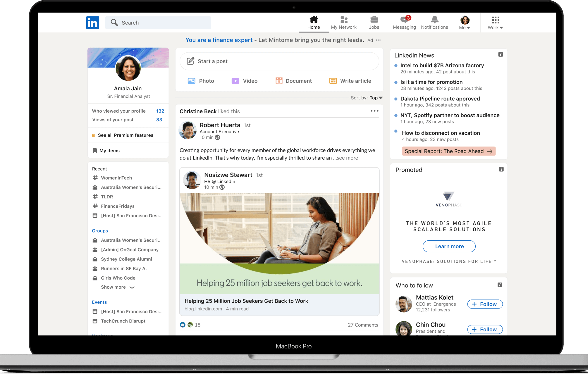The image size is (588, 374).
Task: Click the Write article icon
Action: tap(333, 81)
